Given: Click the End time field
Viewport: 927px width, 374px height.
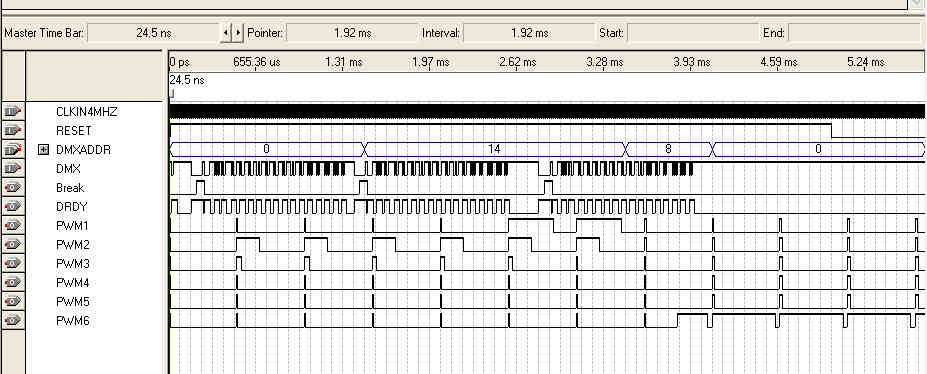Looking at the screenshot, I should click(x=855, y=33).
